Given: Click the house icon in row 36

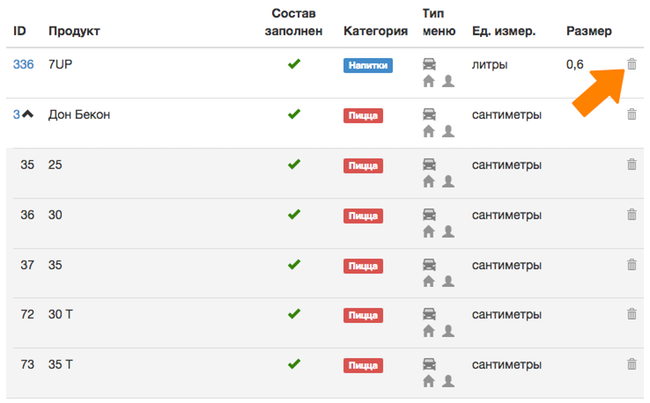Looking at the screenshot, I should tap(429, 231).
